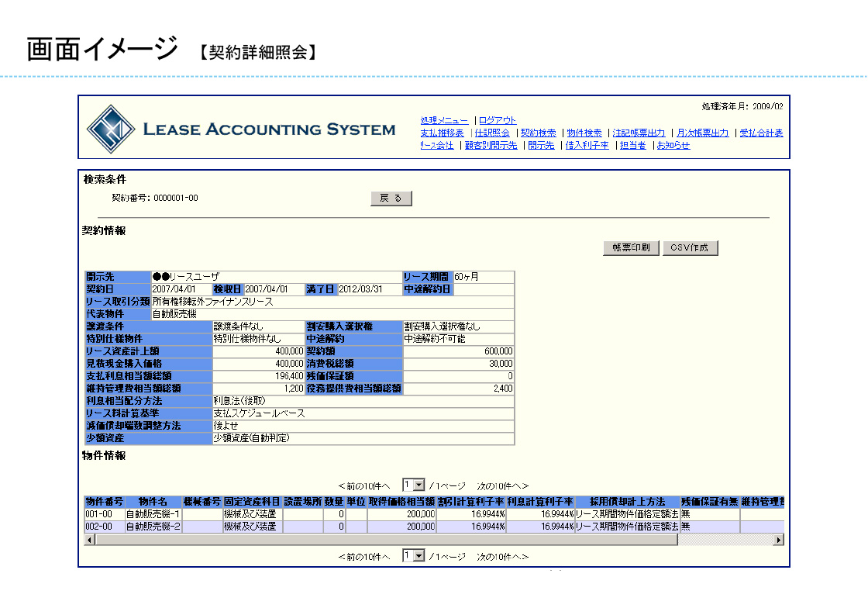Click ＜前の10件へ above the property table
This screenshot has height=608, width=868.
(364, 486)
